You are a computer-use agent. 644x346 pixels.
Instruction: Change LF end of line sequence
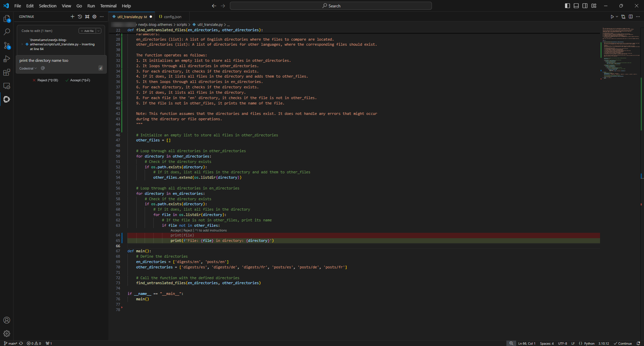tap(573, 343)
